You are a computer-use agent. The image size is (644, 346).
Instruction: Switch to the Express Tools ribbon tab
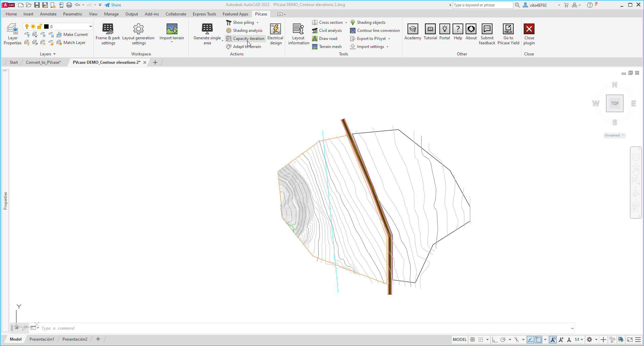[204, 14]
